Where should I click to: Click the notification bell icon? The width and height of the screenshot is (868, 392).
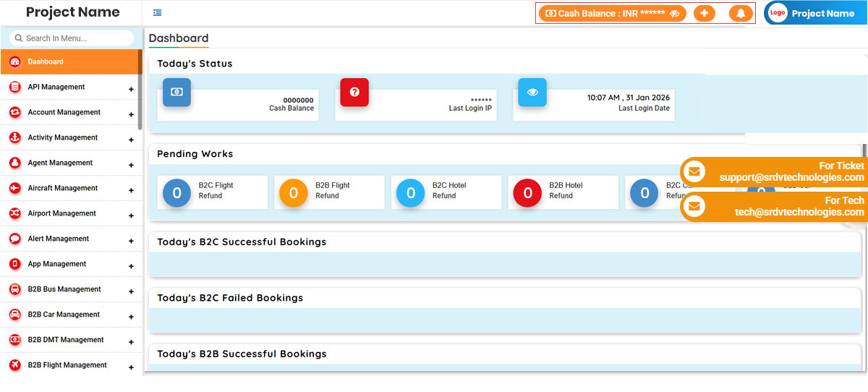click(740, 13)
